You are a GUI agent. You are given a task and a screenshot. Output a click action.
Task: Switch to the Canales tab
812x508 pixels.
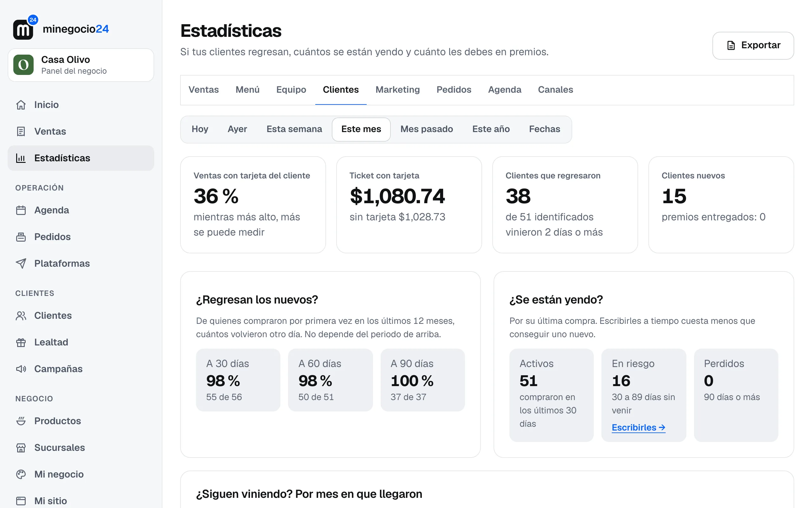tap(555, 90)
